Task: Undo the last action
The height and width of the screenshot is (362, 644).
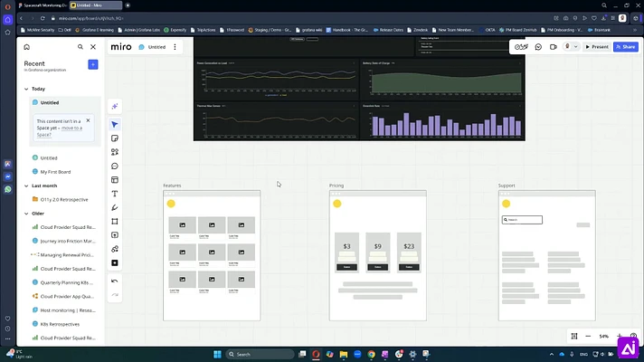Action: [115, 281]
